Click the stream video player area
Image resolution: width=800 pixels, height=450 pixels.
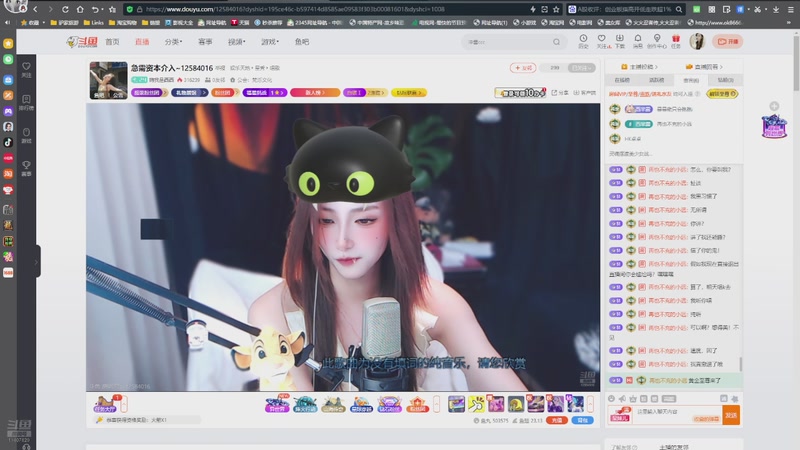343,247
